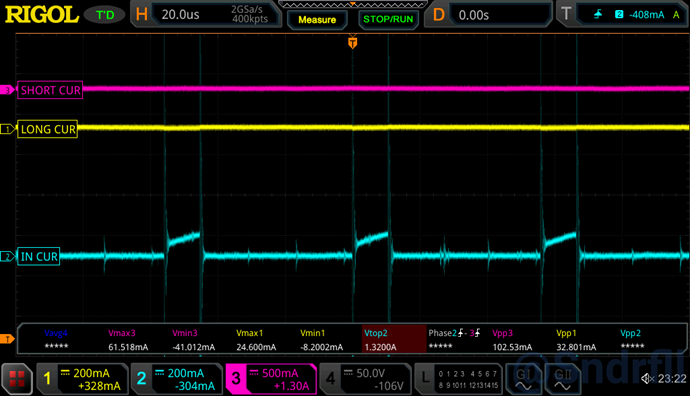Screen dimensions: 690x396
Task: Select the IN CUR channel label
Action: (x=38, y=257)
